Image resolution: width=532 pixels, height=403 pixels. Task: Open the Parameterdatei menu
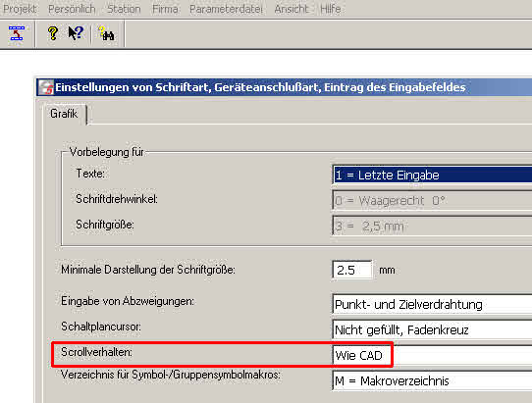click(226, 9)
